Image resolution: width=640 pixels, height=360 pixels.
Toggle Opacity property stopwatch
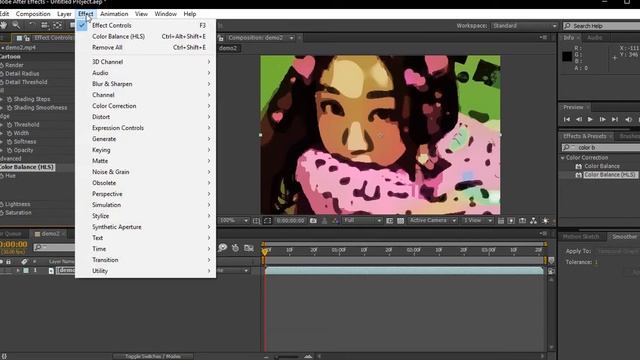[x=9, y=151]
